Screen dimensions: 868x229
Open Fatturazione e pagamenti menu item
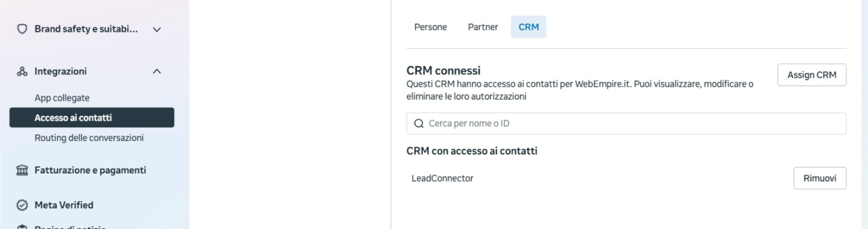[90, 170]
